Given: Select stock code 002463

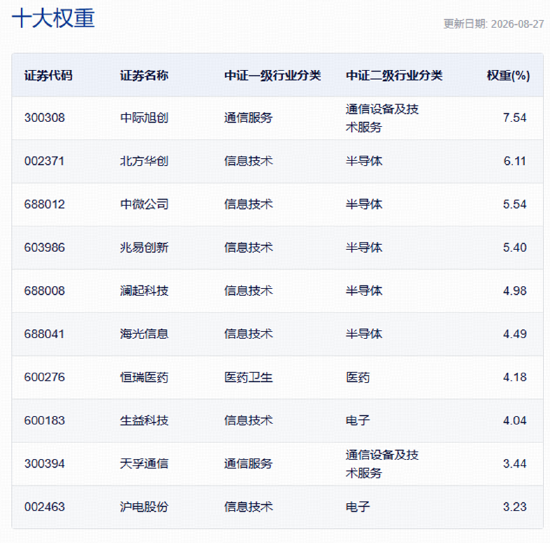Looking at the screenshot, I should point(45,507).
